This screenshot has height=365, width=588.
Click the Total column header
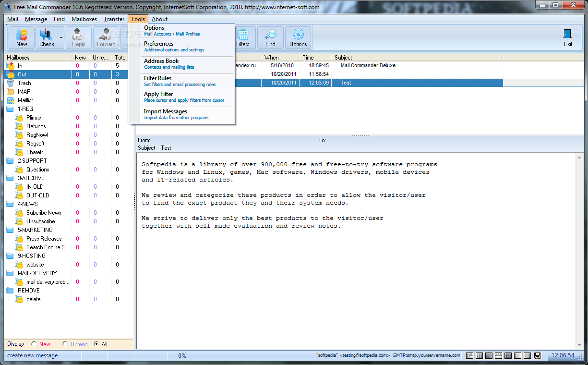121,58
